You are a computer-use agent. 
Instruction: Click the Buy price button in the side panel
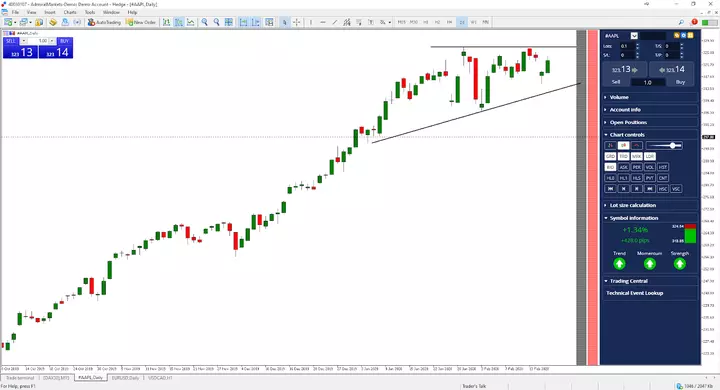coord(671,70)
